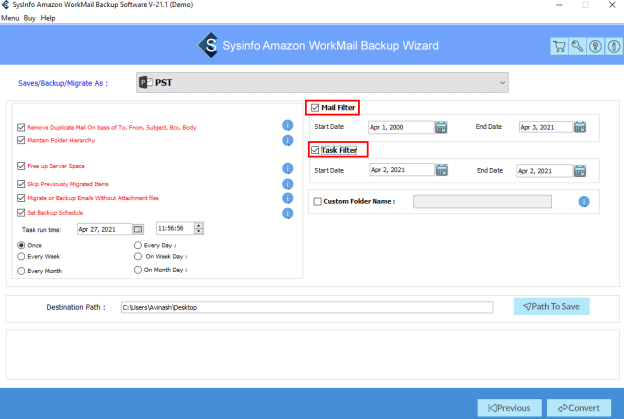Disable Set Backup Schedule checkbox

[21, 212]
